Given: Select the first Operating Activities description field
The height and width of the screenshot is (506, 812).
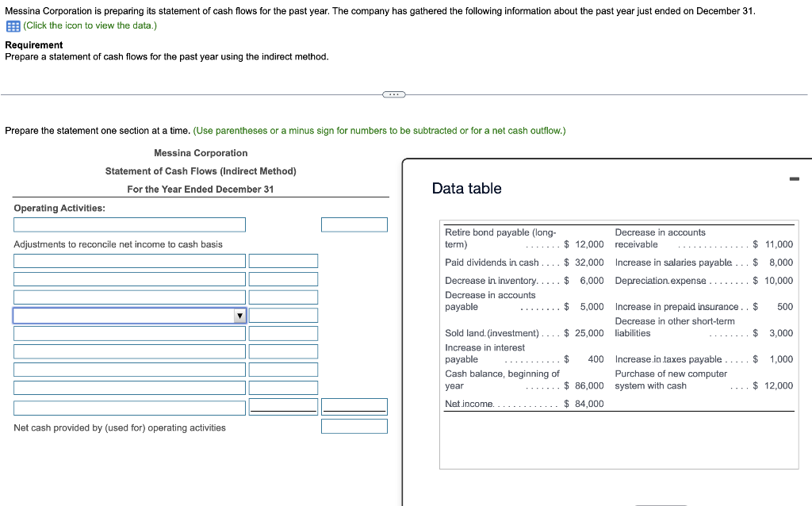Looking at the screenshot, I should coord(129,224).
